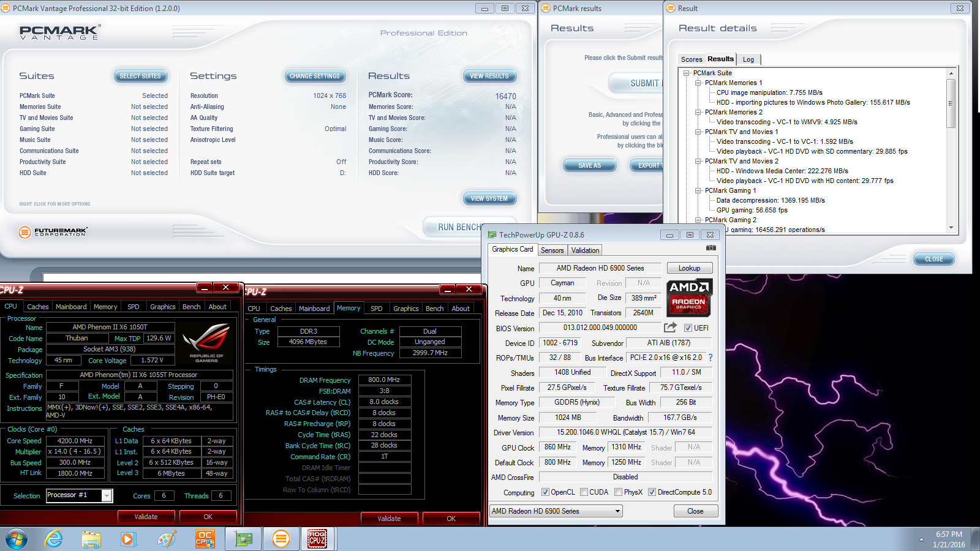Click the Republic of Gamers logo in CPU-Z

206,343
